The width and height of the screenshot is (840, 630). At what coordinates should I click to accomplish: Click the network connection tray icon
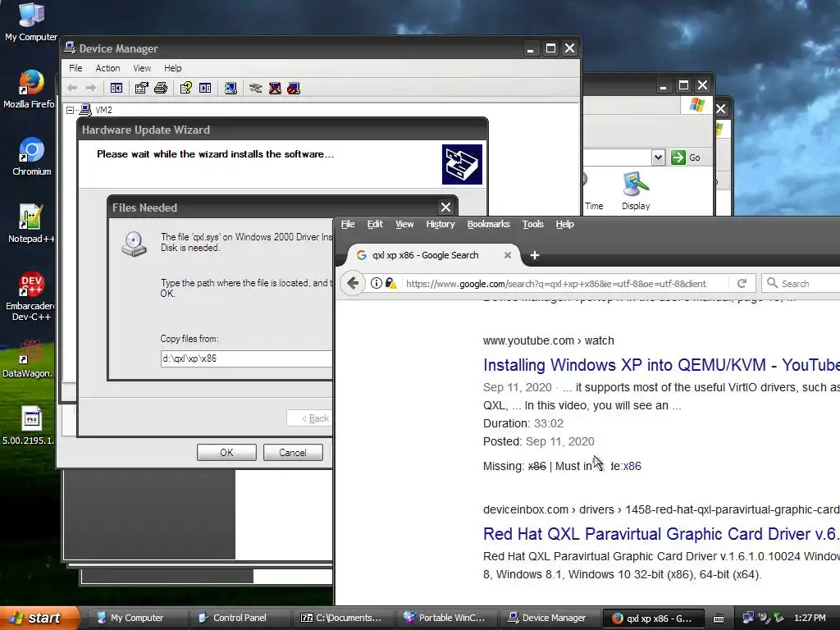[748, 618]
